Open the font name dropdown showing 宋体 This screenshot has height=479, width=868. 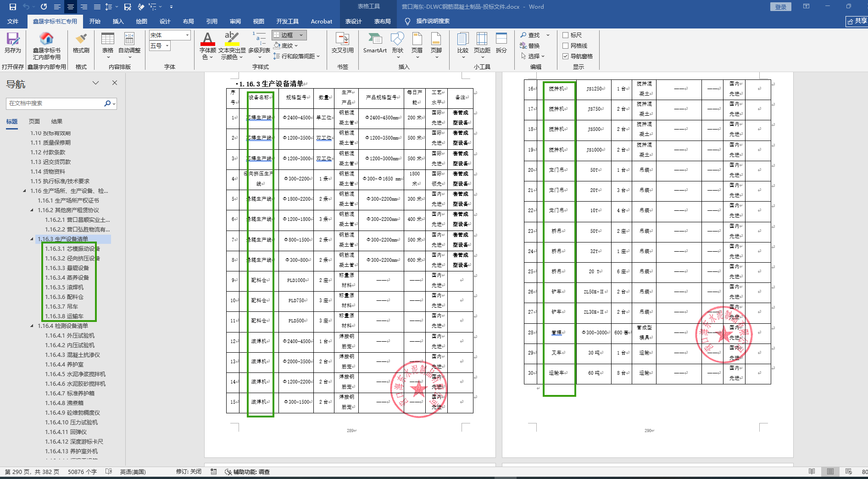[187, 35]
